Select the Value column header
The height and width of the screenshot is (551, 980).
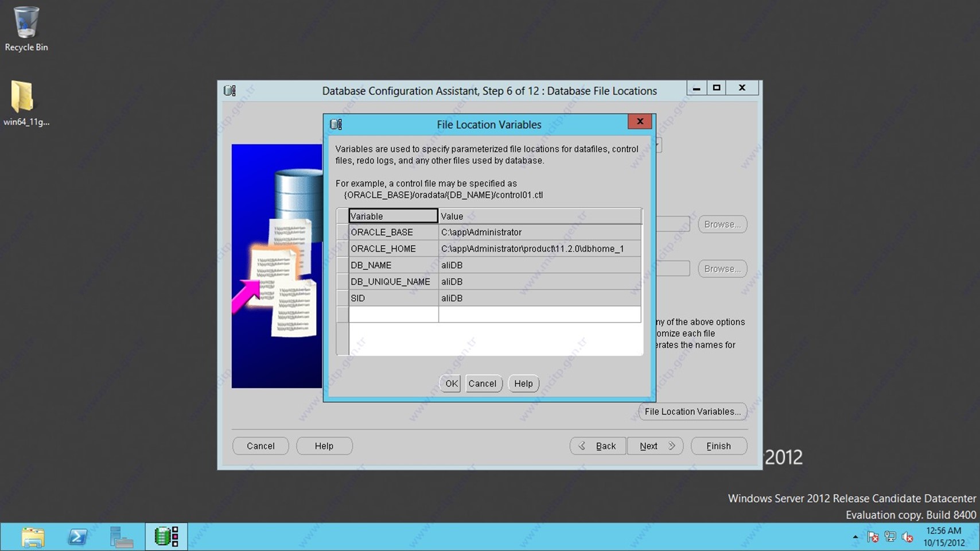pyautogui.click(x=539, y=216)
